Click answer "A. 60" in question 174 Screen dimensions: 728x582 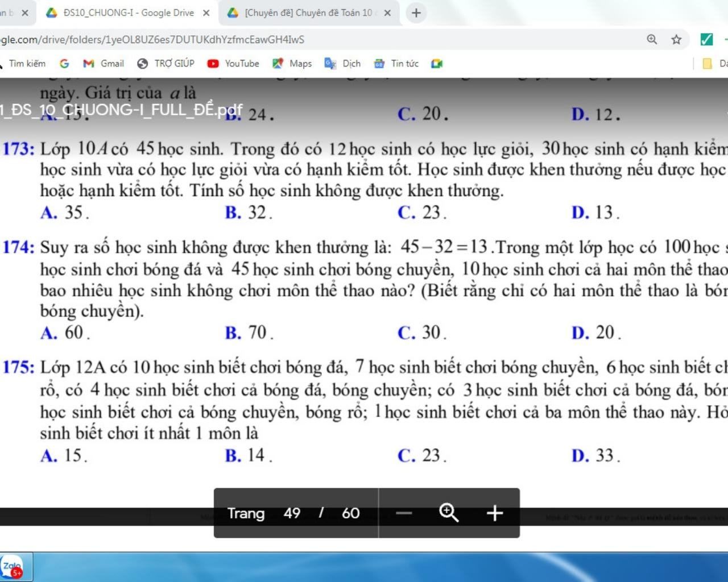[x=65, y=332]
